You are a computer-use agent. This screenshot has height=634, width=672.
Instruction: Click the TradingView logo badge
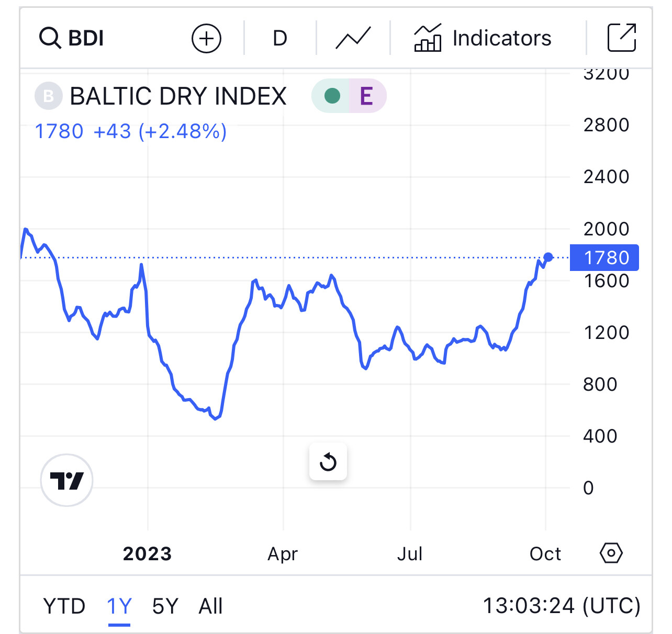[67, 480]
